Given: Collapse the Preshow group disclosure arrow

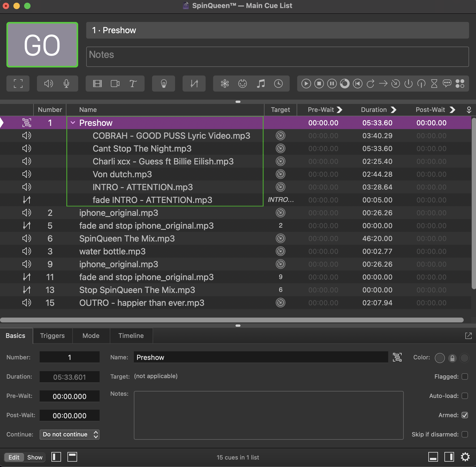Looking at the screenshot, I should (73, 123).
